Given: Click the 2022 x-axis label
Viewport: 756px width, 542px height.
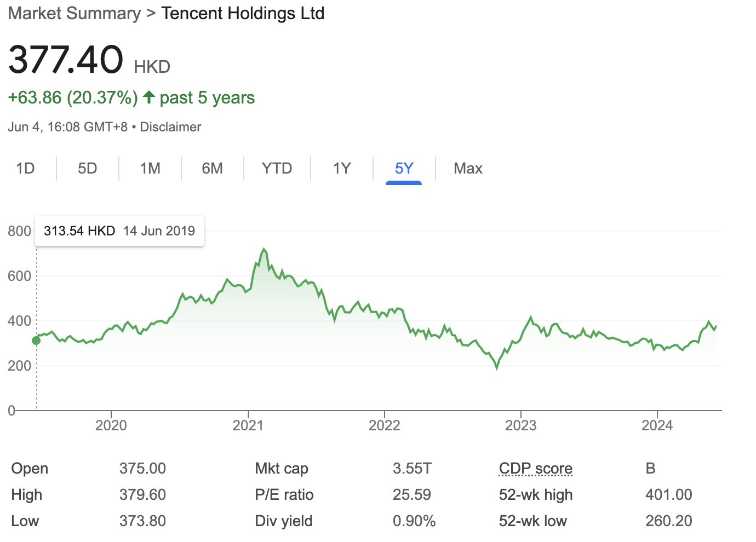Looking at the screenshot, I should pyautogui.click(x=385, y=425).
